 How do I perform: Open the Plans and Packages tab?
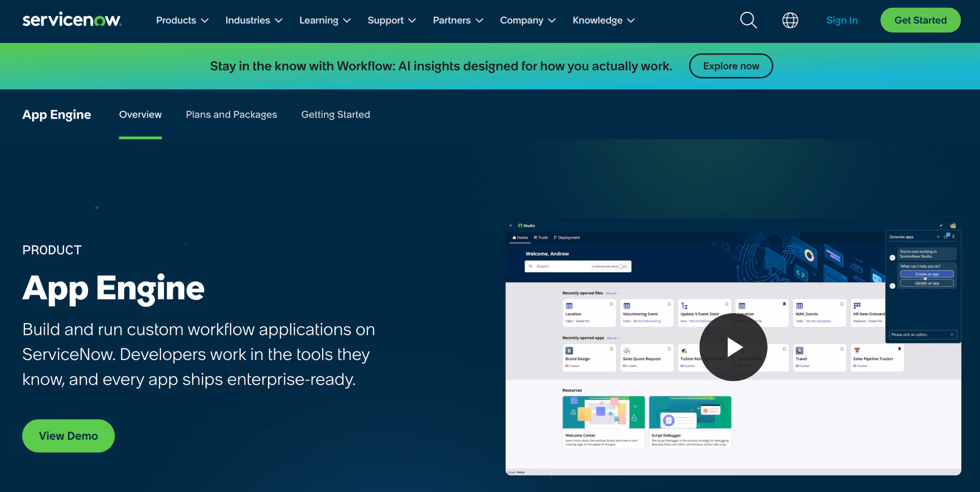(x=232, y=115)
